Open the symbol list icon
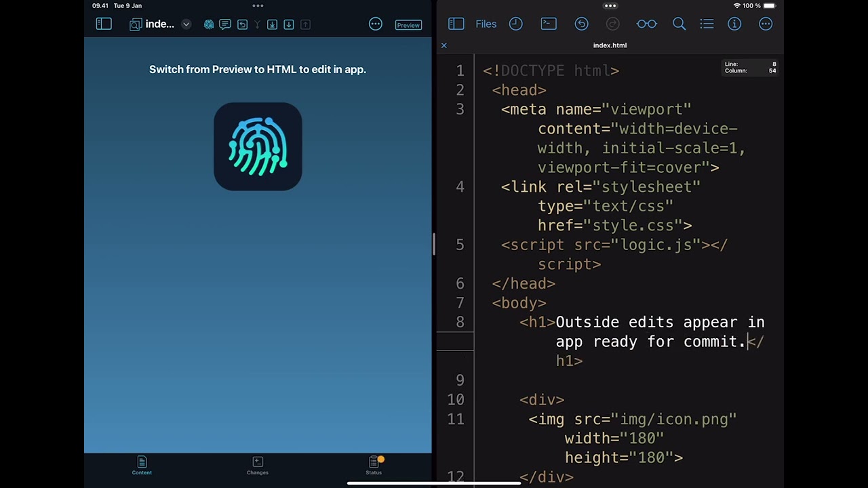The image size is (868, 488). [707, 24]
